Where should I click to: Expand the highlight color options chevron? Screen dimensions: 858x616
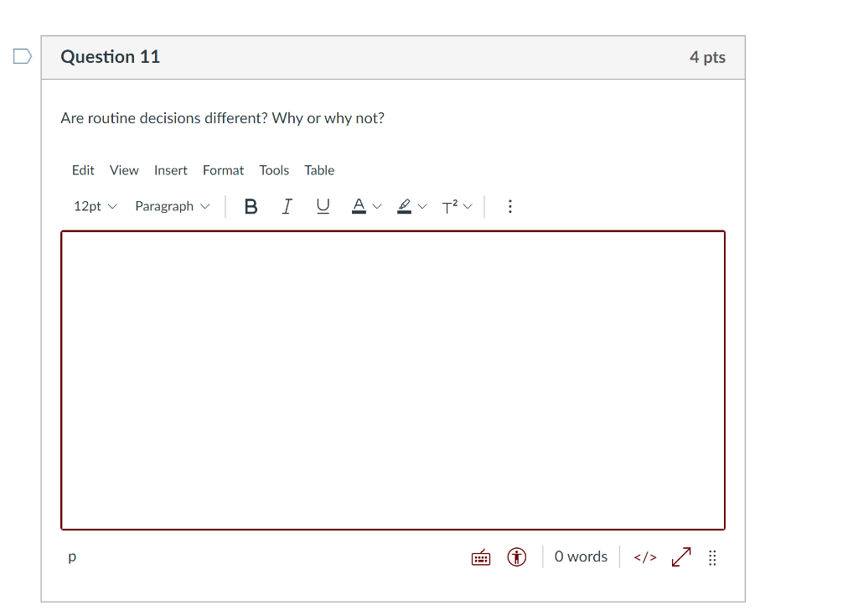[x=421, y=206]
